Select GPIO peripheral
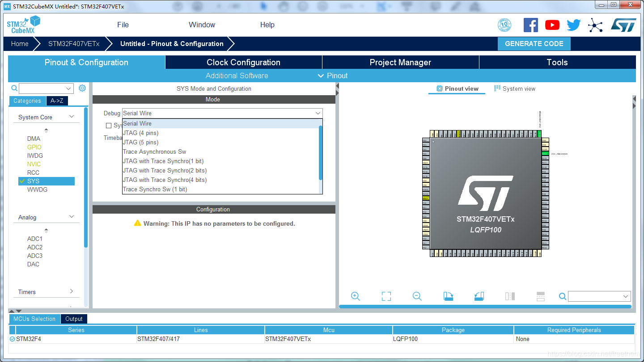The image size is (644, 362). (34, 147)
